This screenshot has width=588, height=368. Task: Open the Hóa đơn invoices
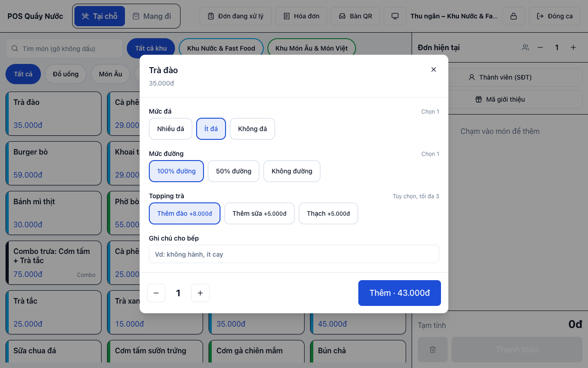tap(301, 16)
